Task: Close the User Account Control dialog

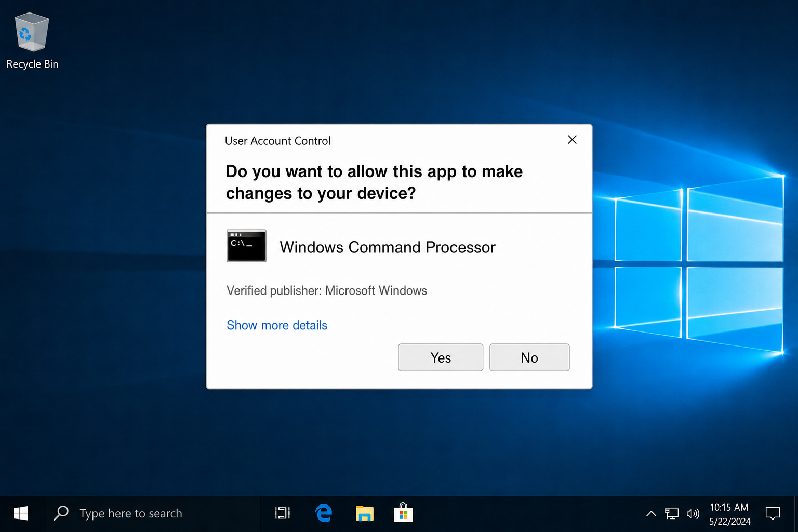Action: click(572, 140)
